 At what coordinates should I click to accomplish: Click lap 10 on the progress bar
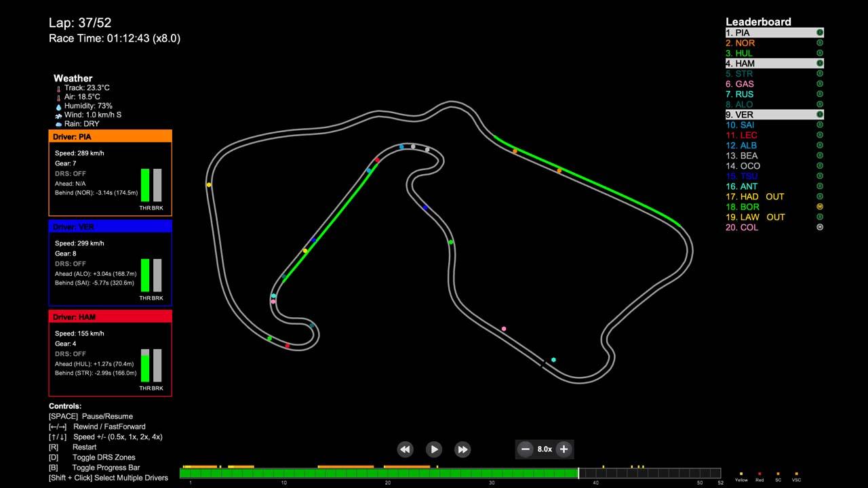point(283,472)
